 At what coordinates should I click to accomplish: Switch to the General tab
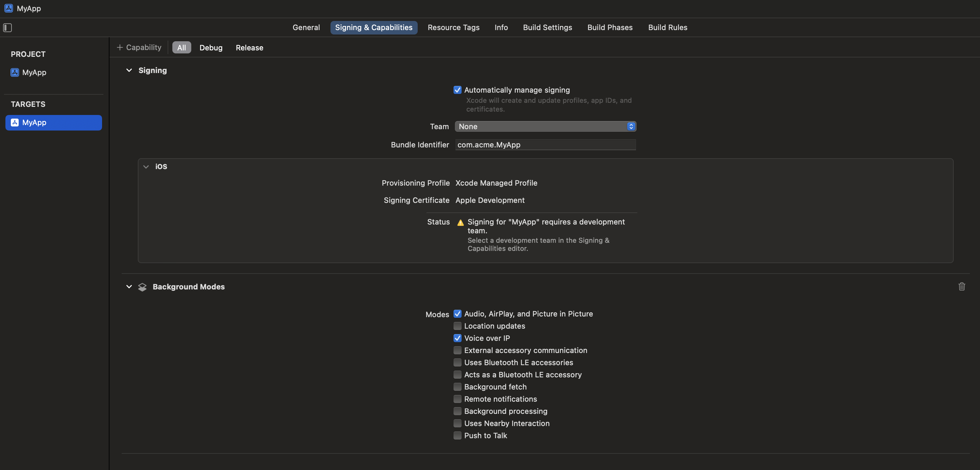pos(306,27)
